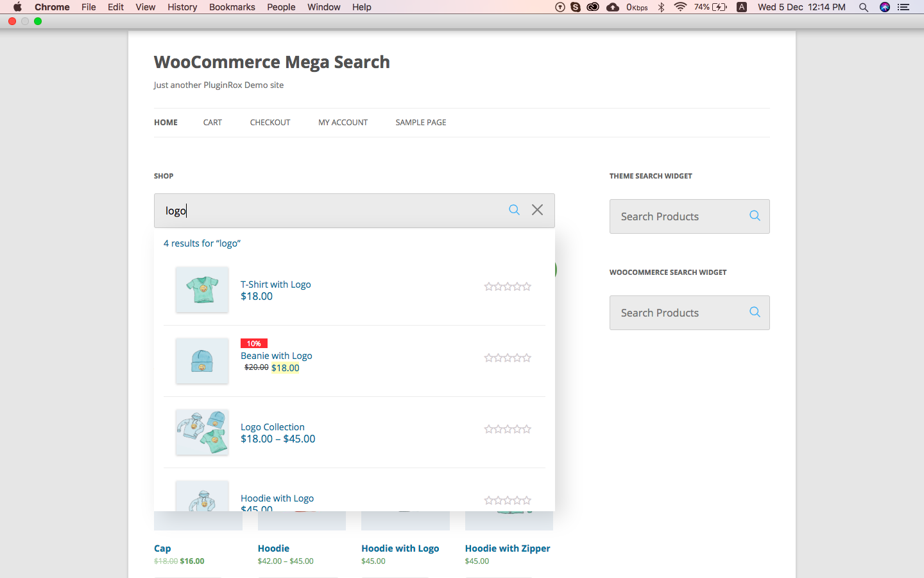Click star rating for Logo Collection
The image size is (924, 578).
click(x=508, y=429)
